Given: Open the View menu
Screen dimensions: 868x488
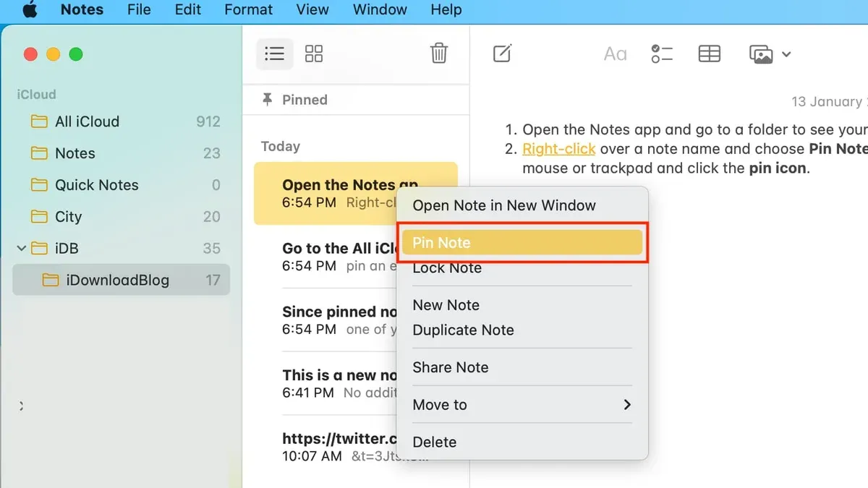Looking at the screenshot, I should click(312, 10).
